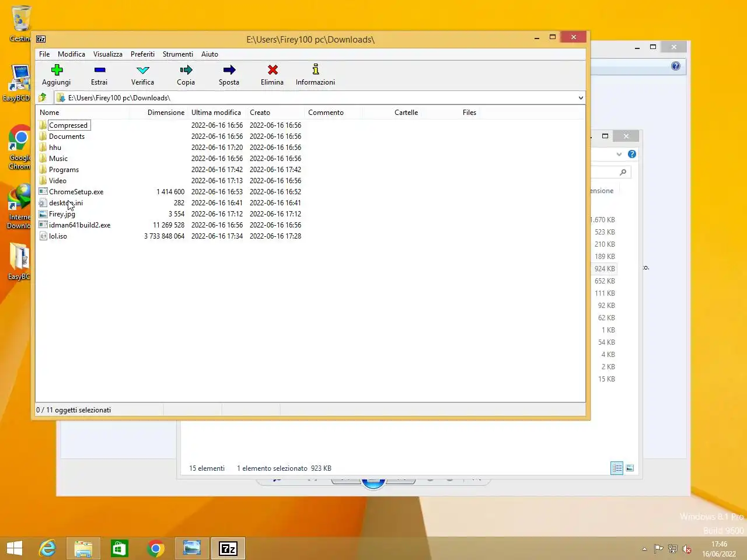This screenshot has height=560, width=747.
Task: Open the Windows Store taskbar icon
Action: click(x=120, y=548)
